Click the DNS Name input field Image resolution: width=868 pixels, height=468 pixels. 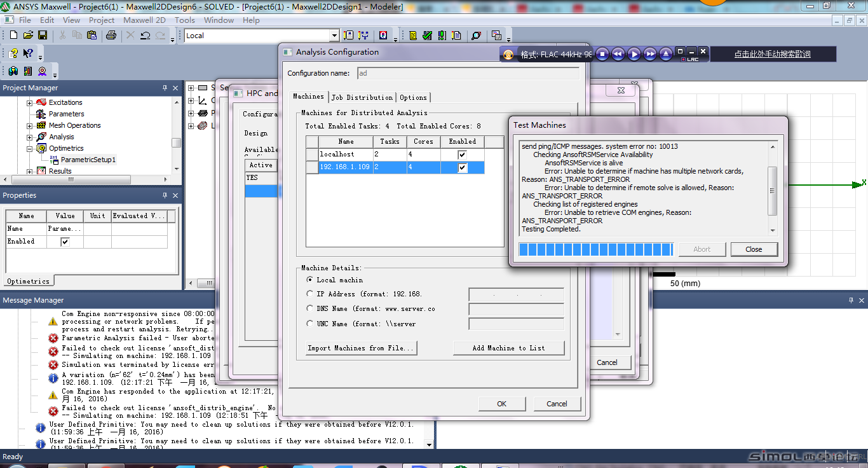click(x=516, y=309)
